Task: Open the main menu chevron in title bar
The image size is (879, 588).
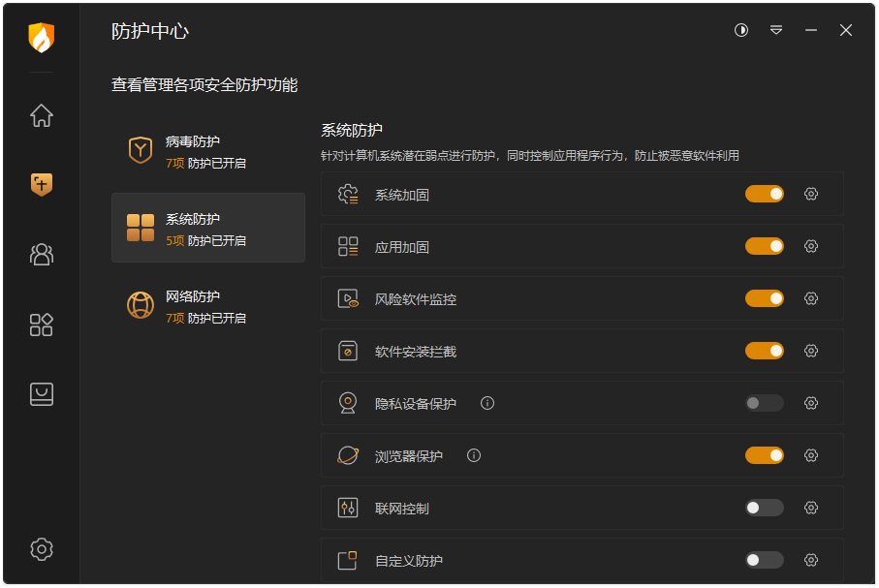Action: 776,30
